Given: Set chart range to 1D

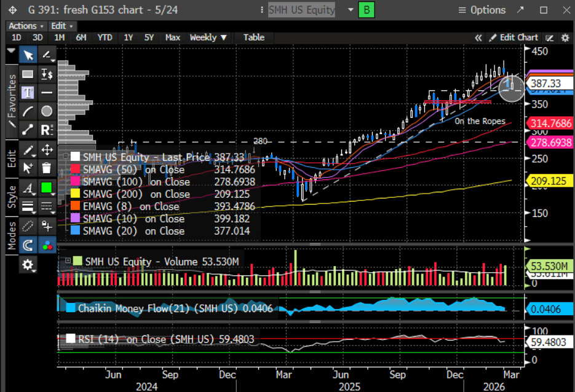Looking at the screenshot, I should 16,37.
